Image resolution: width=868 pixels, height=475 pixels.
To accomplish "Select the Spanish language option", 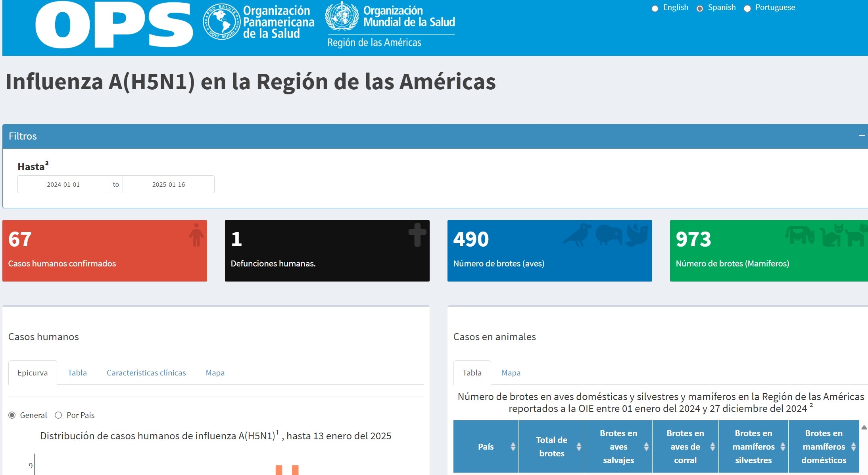I will (700, 8).
